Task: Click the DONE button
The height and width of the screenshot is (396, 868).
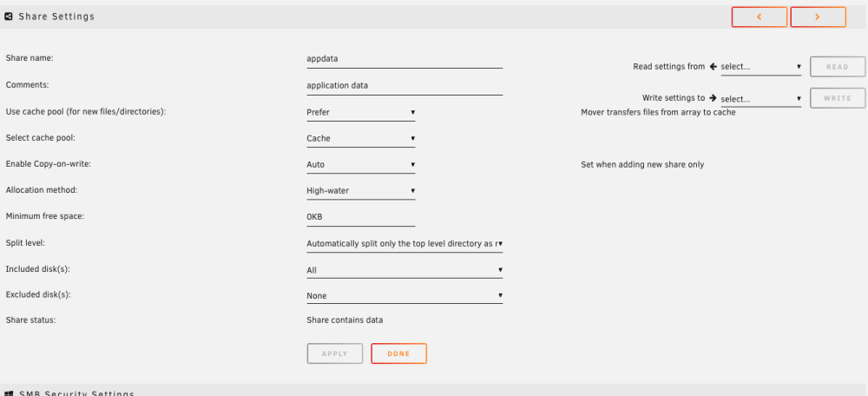Action: [398, 354]
